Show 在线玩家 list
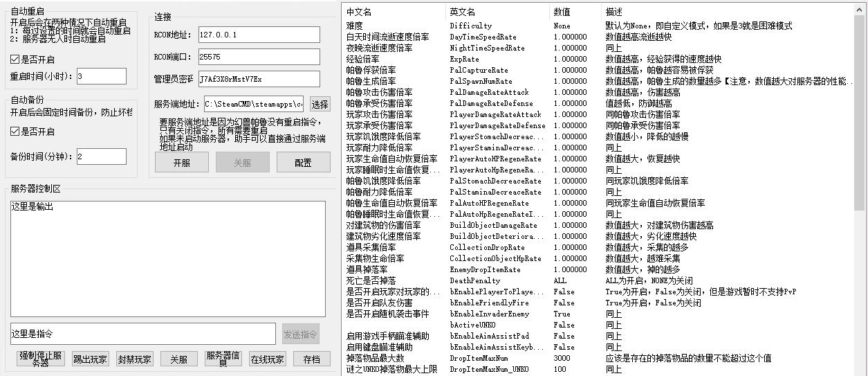Image resolution: width=868 pixels, height=376 pixels. [x=267, y=359]
